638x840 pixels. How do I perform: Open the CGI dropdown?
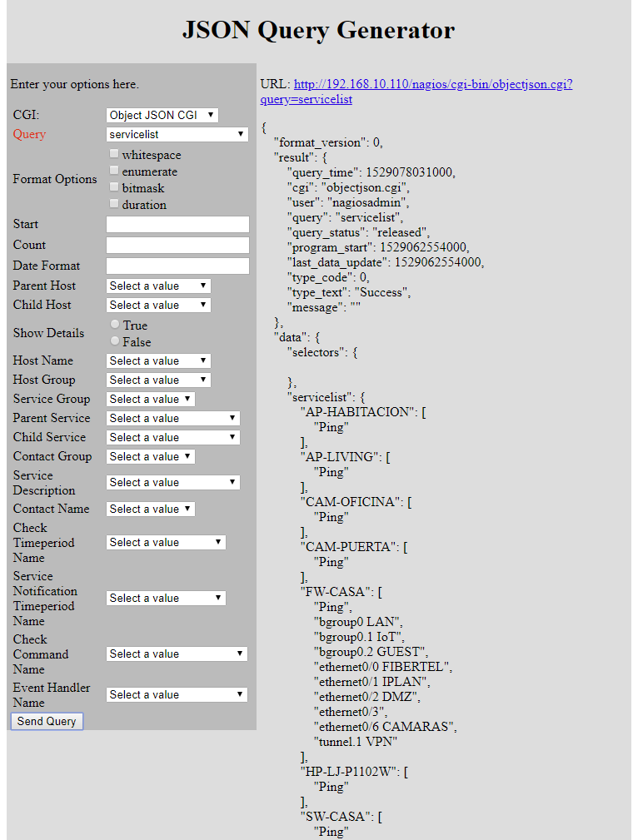point(162,115)
